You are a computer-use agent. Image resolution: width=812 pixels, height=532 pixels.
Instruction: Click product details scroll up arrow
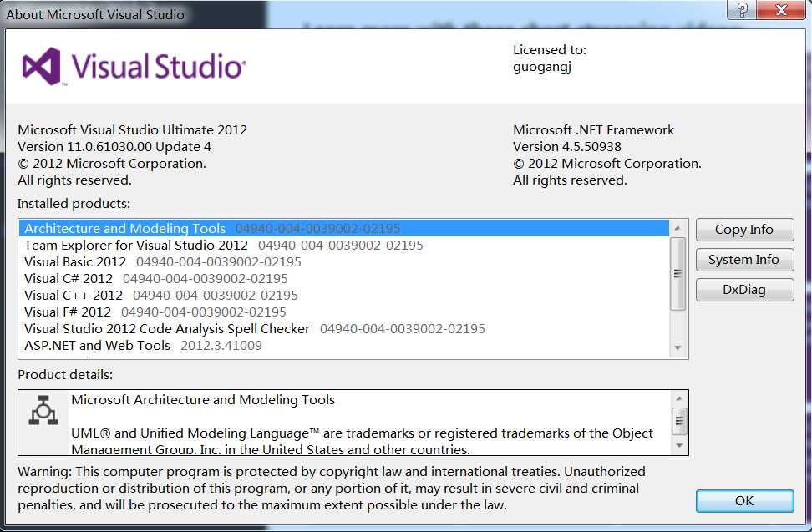coord(679,398)
